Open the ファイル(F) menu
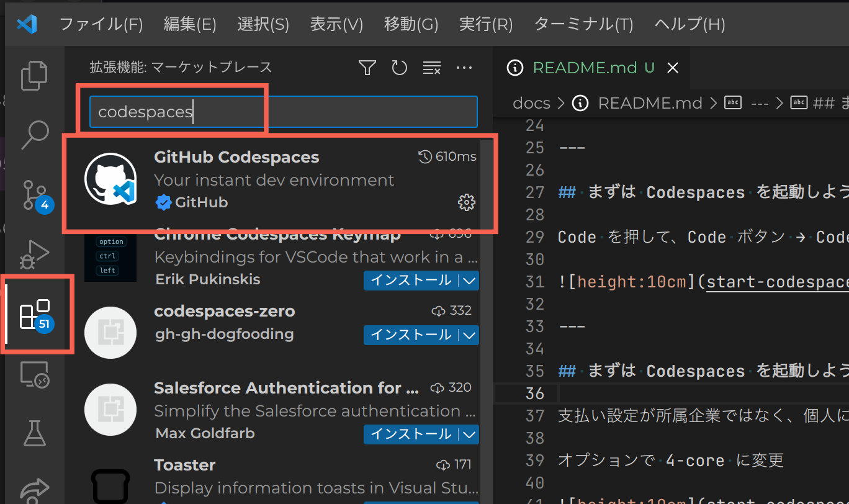This screenshot has height=504, width=849. point(101,24)
